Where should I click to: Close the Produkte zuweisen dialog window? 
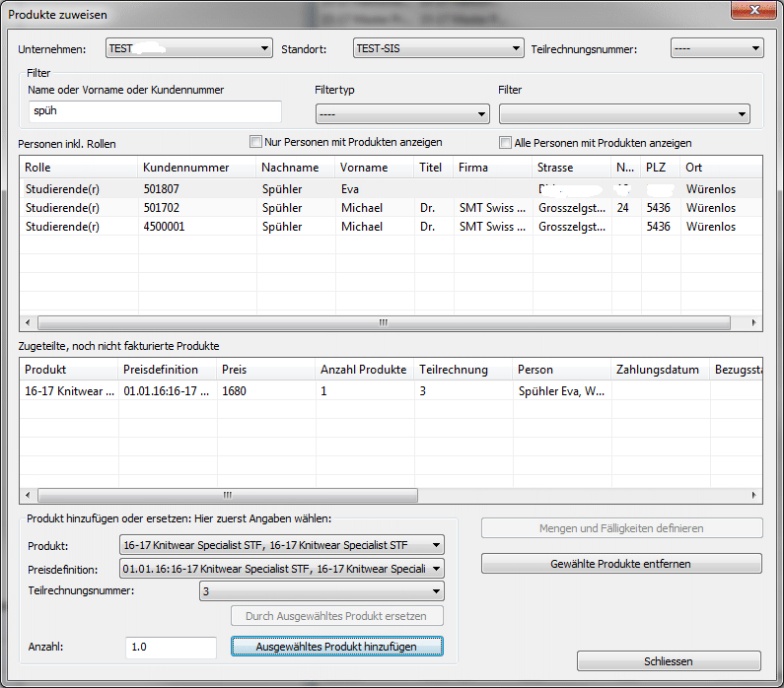[x=752, y=10]
